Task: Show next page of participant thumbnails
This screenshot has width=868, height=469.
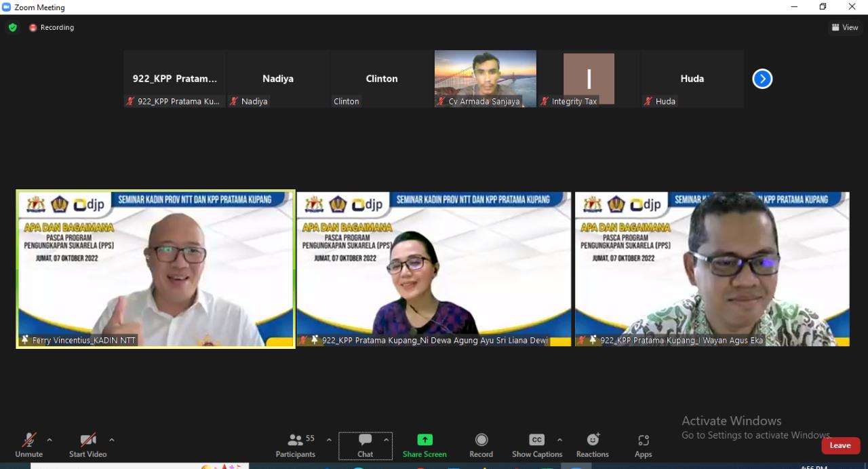Action: coord(762,79)
